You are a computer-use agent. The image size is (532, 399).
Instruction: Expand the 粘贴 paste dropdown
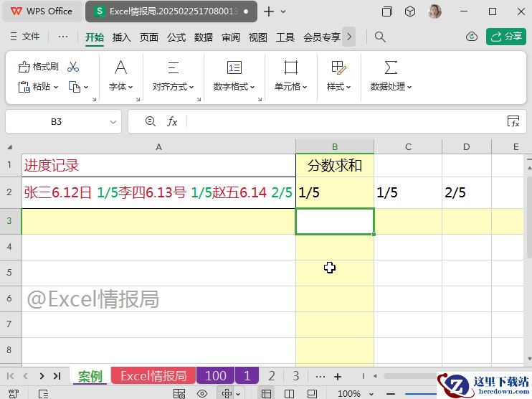pos(56,87)
